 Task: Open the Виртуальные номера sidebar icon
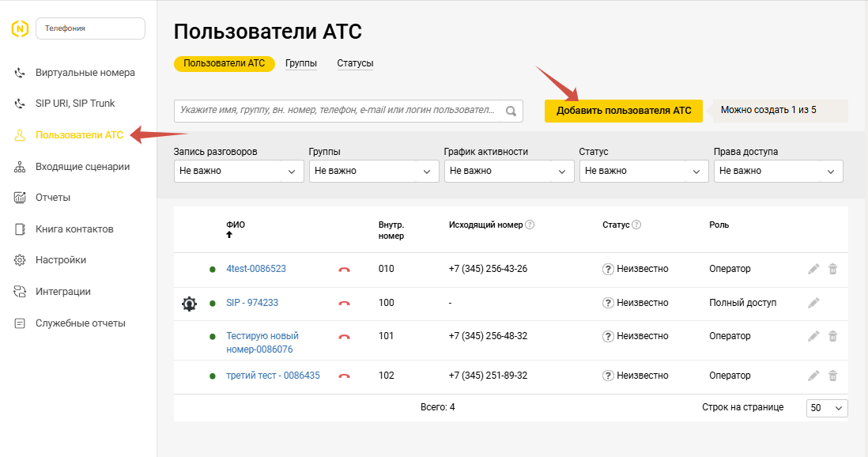coord(18,72)
